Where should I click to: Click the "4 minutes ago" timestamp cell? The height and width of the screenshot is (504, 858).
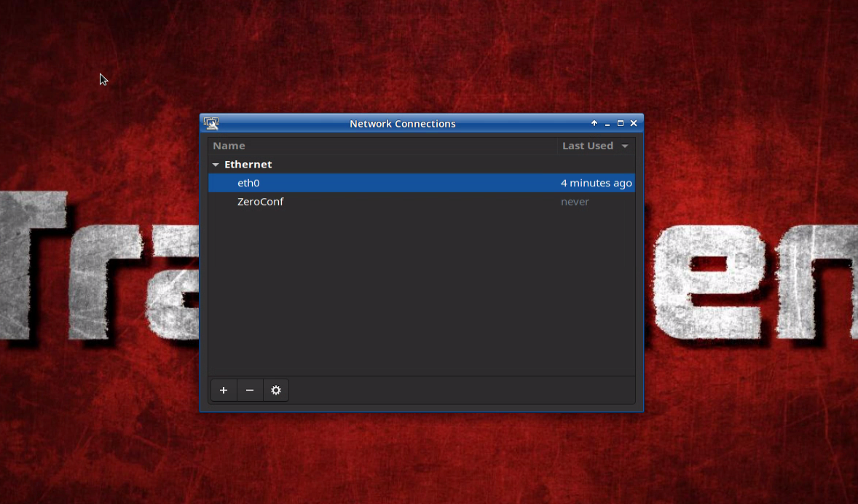(596, 183)
